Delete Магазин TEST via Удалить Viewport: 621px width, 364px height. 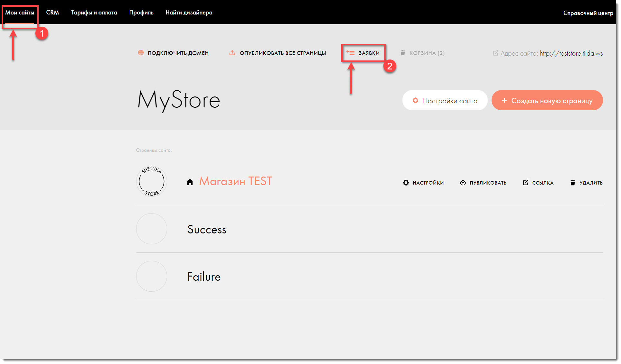(x=591, y=183)
